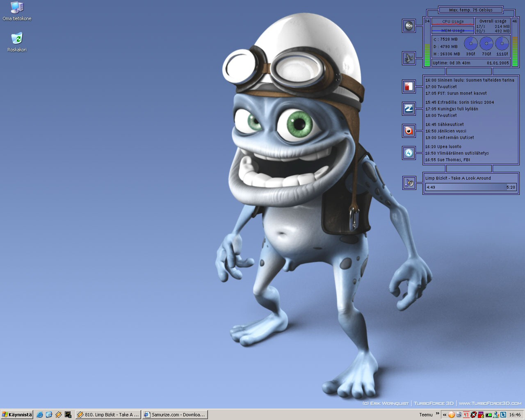Click the 16:46 taskbar clock

515,415
